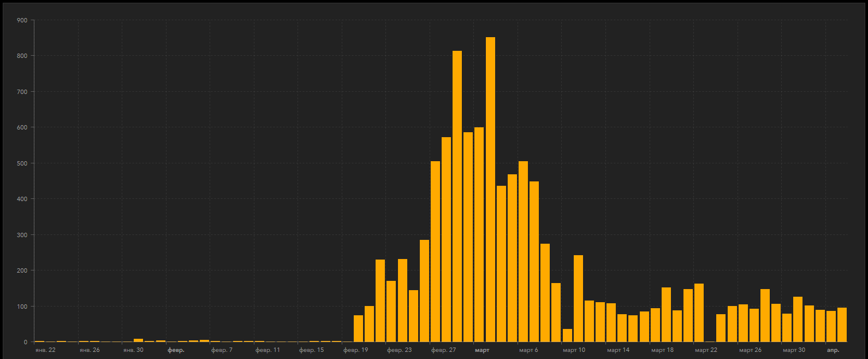Click the x-axis label март 18

click(662, 350)
